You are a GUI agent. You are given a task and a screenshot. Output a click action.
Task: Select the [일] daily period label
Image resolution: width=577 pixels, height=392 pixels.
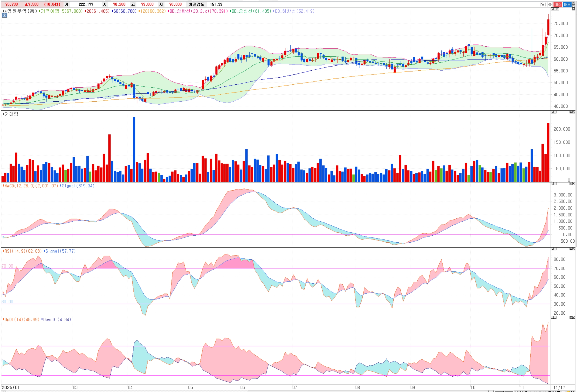coord(543,4)
